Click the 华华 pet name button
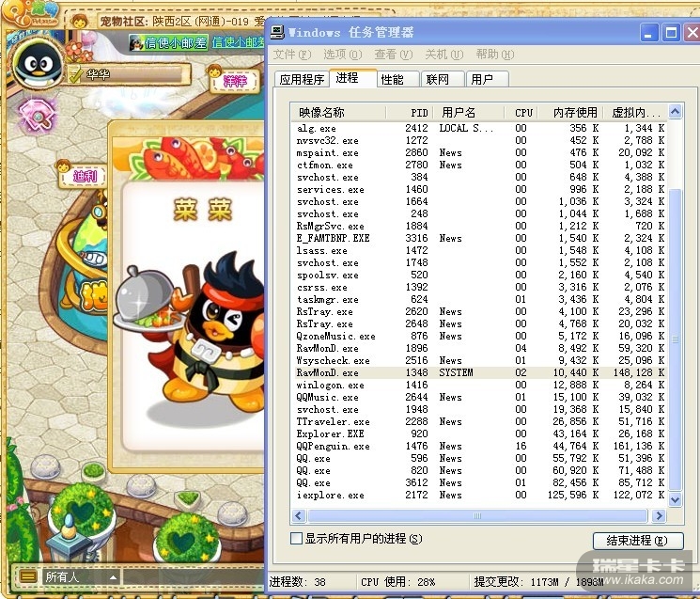The width and height of the screenshot is (700, 599). [x=130, y=74]
